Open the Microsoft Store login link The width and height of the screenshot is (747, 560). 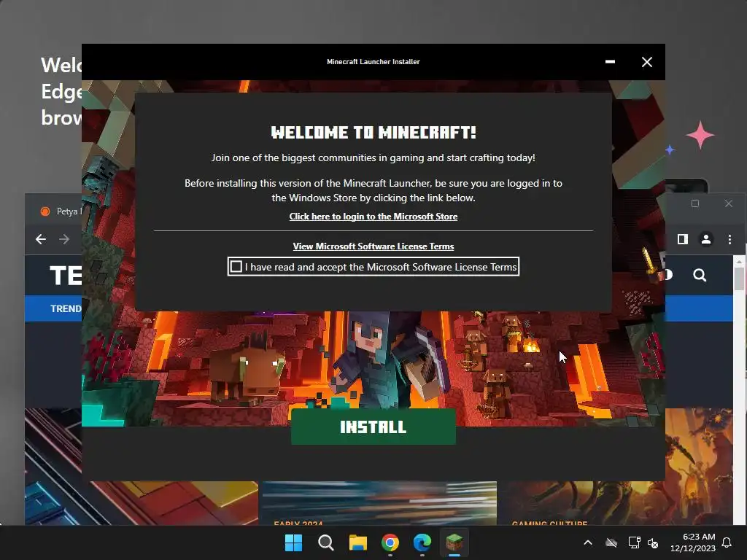[373, 216]
